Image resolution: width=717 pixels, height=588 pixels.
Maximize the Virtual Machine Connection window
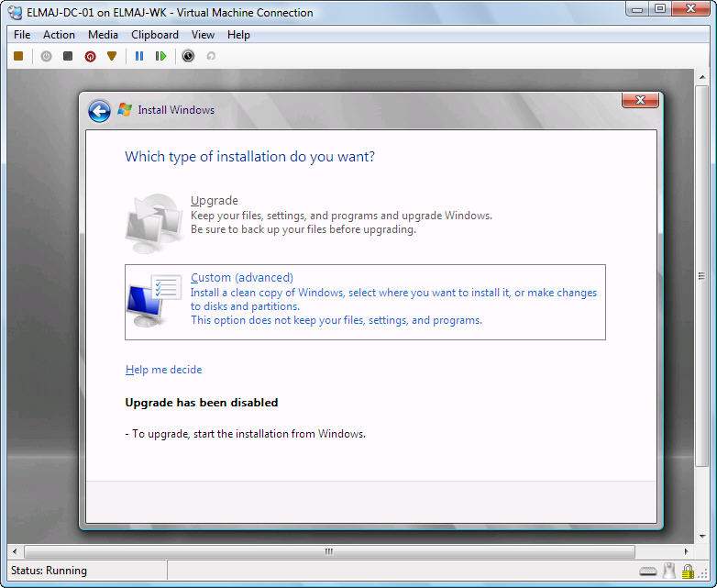point(660,8)
